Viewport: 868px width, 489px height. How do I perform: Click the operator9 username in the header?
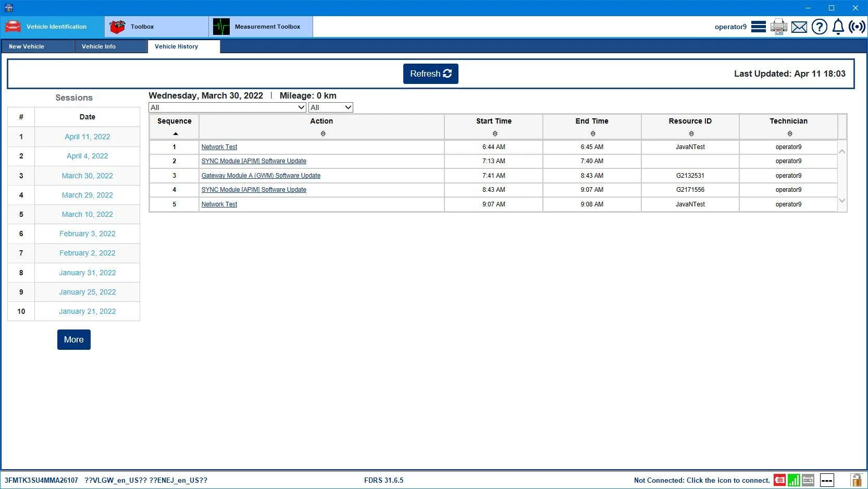730,27
